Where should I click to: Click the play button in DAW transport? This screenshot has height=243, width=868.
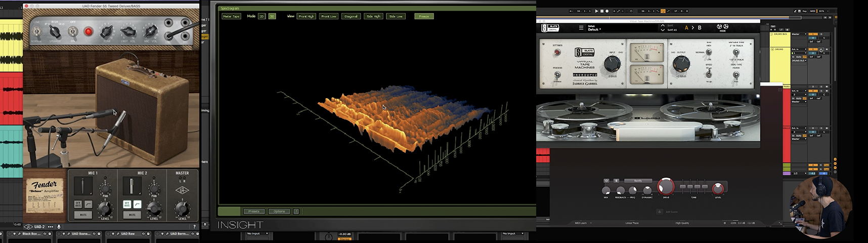[x=596, y=11]
